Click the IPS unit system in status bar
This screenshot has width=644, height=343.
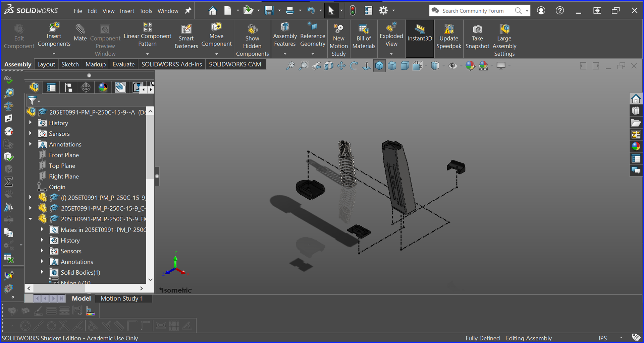pos(603,338)
